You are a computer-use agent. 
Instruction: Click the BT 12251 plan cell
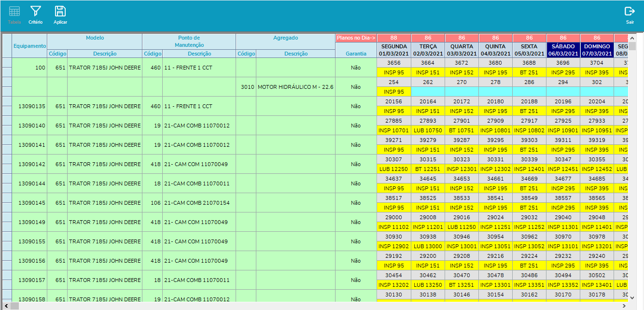point(428,169)
